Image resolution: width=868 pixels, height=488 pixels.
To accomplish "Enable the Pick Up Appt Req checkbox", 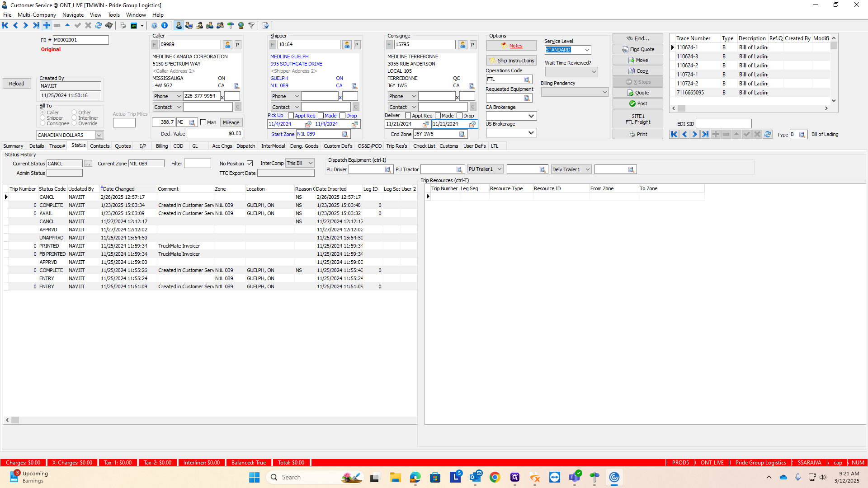I will [291, 116].
